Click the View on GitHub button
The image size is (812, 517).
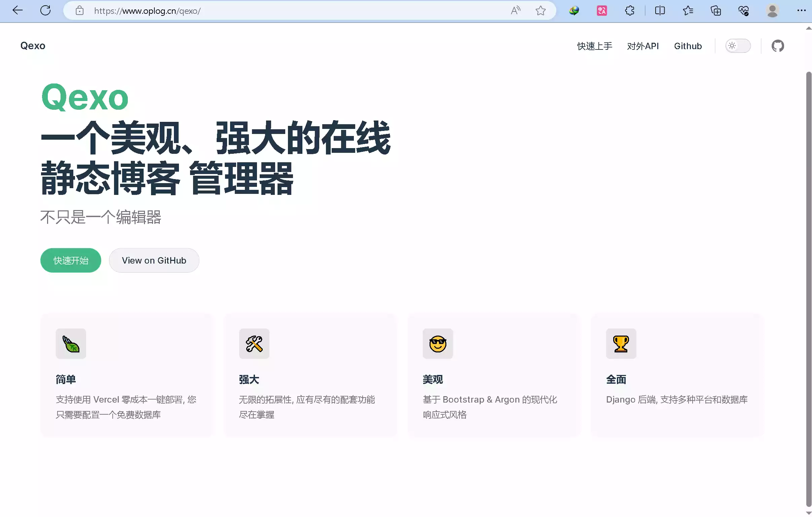(154, 261)
